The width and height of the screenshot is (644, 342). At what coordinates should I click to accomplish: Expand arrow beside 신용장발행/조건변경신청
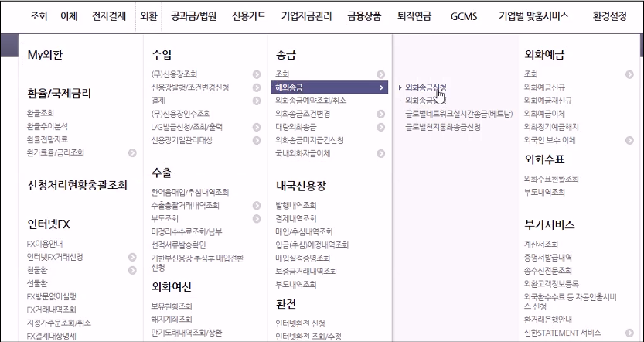click(257, 87)
